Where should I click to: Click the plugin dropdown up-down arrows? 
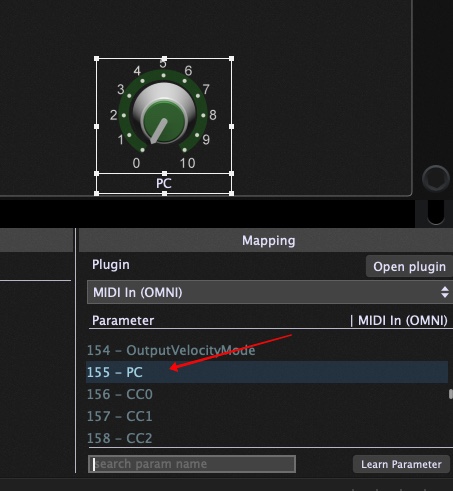coord(445,292)
